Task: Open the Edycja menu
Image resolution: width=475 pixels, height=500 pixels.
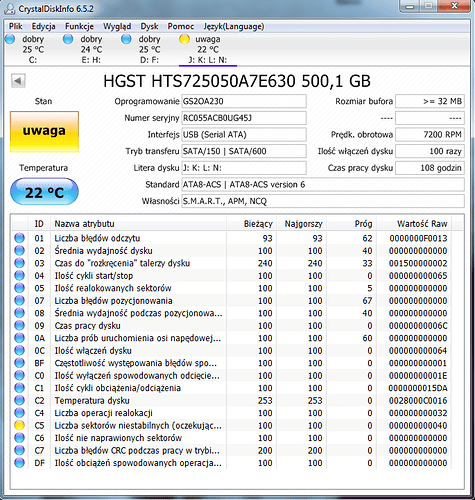Action: 43,26
